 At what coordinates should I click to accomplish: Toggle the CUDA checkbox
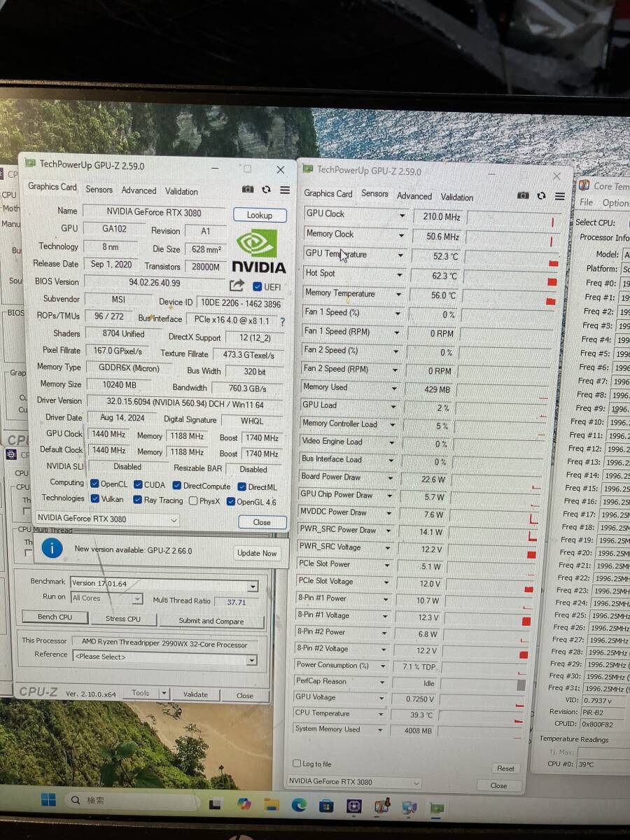[x=139, y=484]
